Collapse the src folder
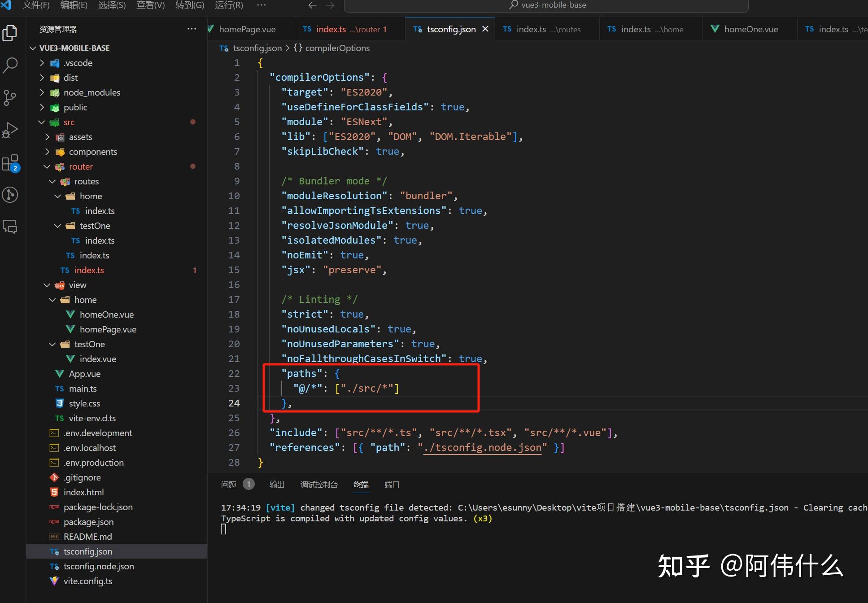 pos(41,122)
